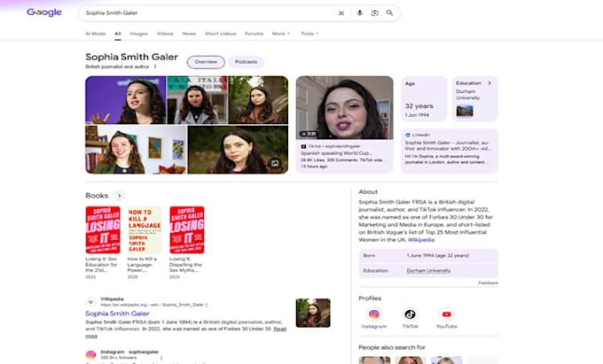This screenshot has width=603, height=364.
Task: Select the Overview chip
Action: (x=206, y=62)
